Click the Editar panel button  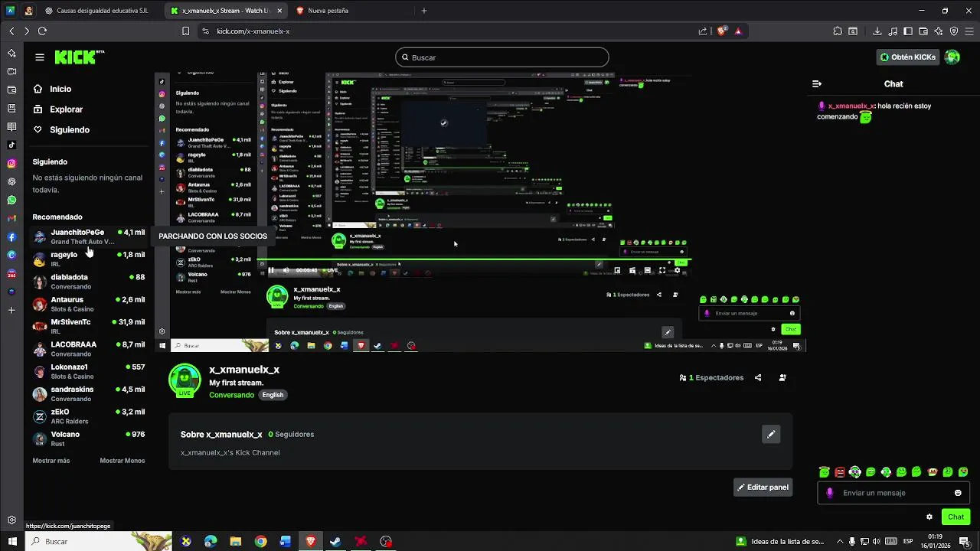click(763, 487)
